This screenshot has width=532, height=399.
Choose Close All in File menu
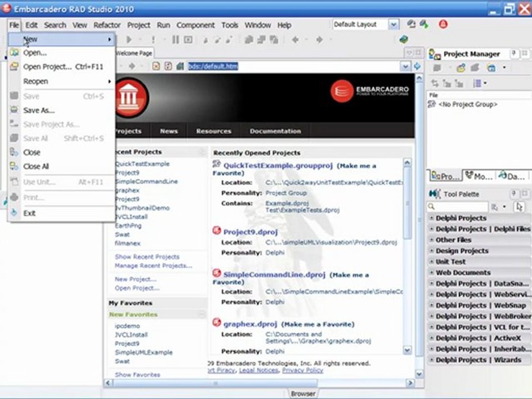tap(62, 166)
